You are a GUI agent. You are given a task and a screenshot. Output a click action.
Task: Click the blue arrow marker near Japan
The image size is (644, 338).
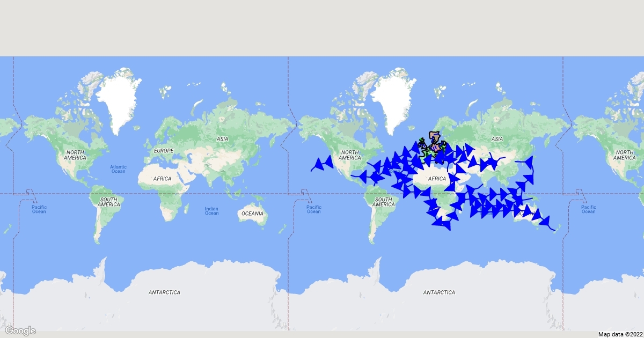pos(529,161)
